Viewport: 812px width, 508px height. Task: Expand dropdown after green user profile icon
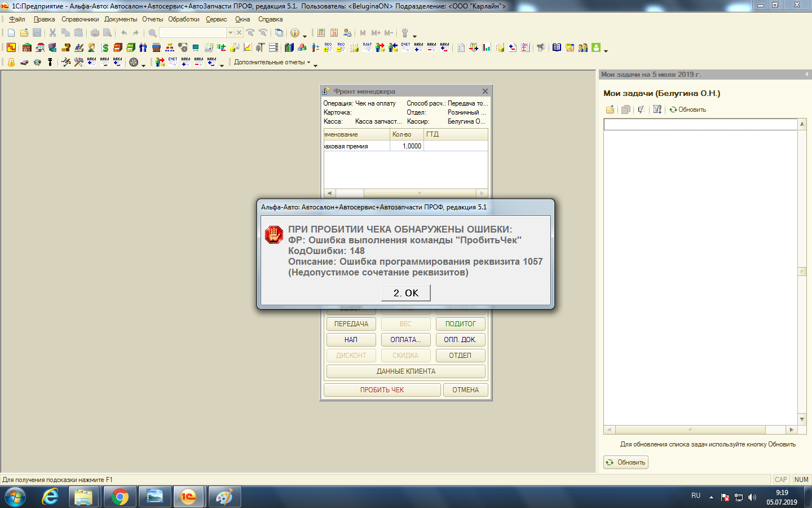point(606,51)
